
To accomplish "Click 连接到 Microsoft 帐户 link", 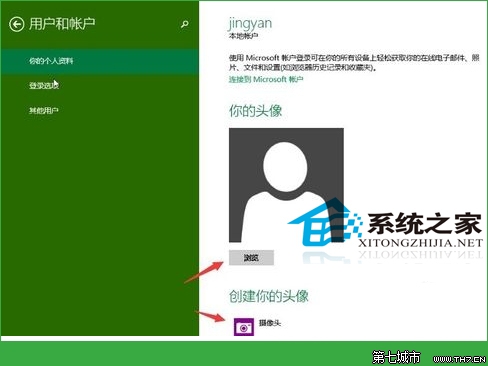I will click(266, 79).
